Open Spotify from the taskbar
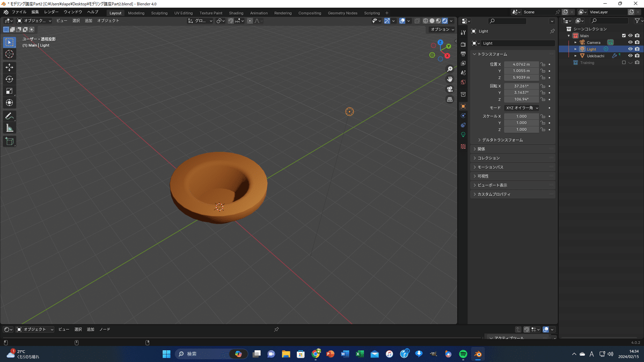Image resolution: width=644 pixels, height=362 pixels. click(463, 354)
